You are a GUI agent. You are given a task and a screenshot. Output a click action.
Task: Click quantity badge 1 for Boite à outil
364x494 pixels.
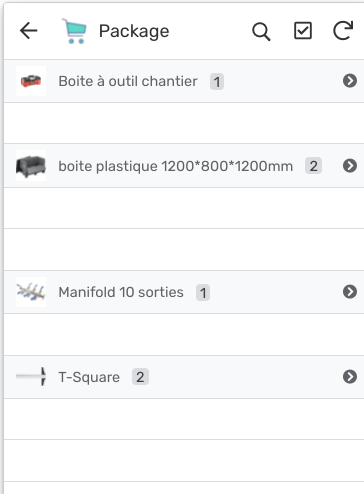[217, 82]
